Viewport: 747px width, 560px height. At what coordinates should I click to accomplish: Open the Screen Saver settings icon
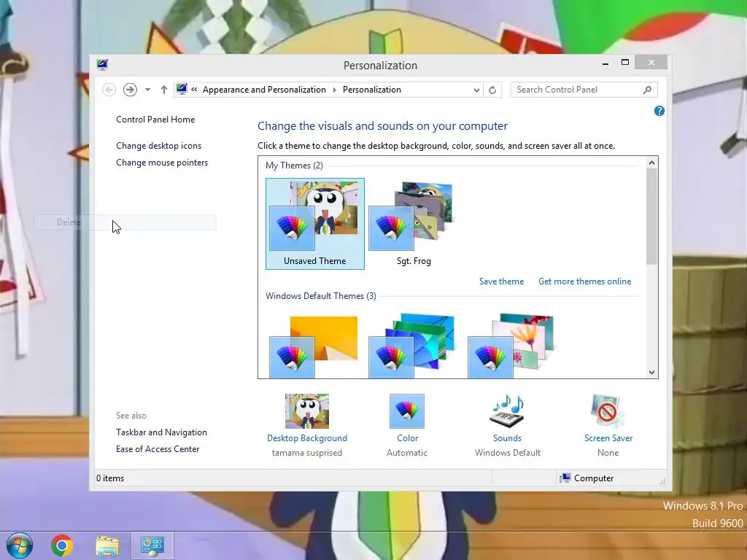[x=608, y=411]
